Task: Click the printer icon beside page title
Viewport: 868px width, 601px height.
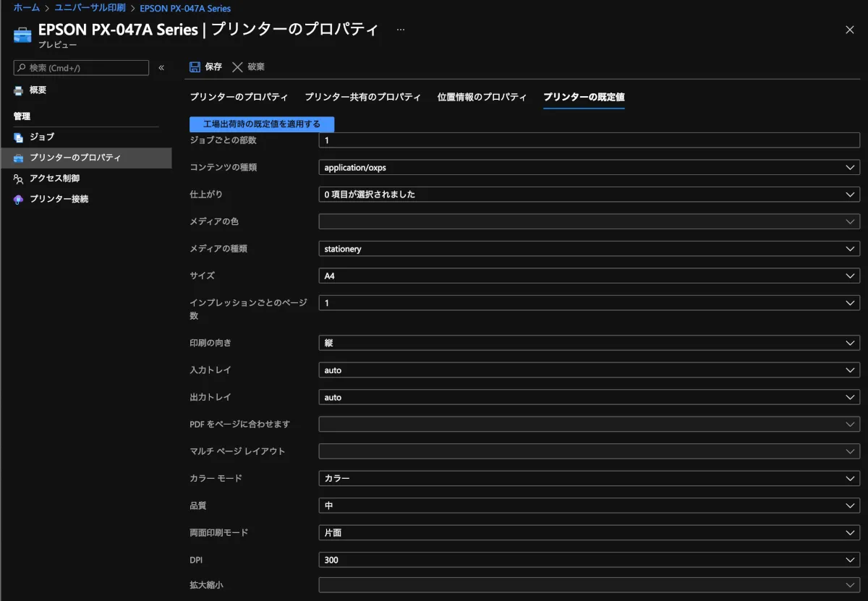Action: tap(22, 34)
